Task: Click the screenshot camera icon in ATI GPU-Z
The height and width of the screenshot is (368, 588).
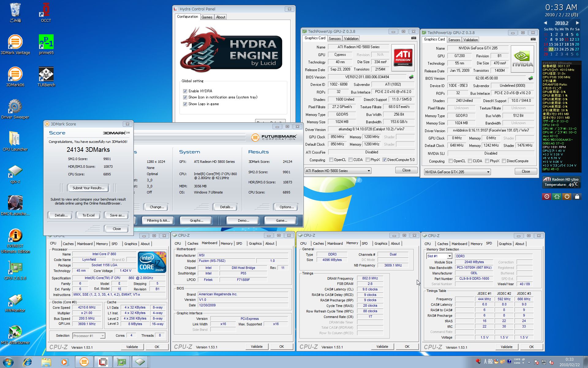Action: point(413,38)
